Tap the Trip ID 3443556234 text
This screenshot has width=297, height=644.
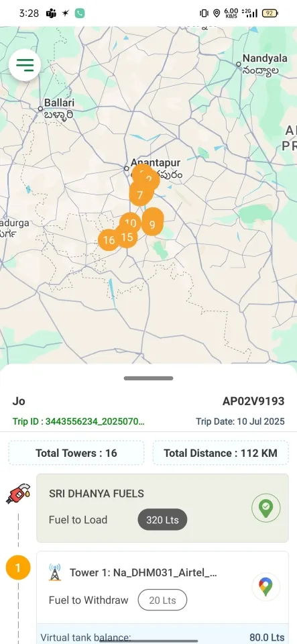pyautogui.click(x=78, y=421)
